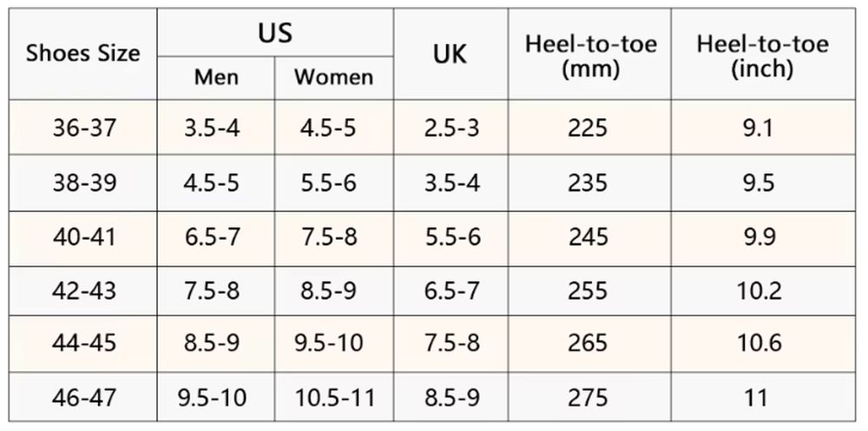Viewport: 868px width, 431px height.
Task: Click the 2.5-3 UK size cell
Action: click(450, 128)
